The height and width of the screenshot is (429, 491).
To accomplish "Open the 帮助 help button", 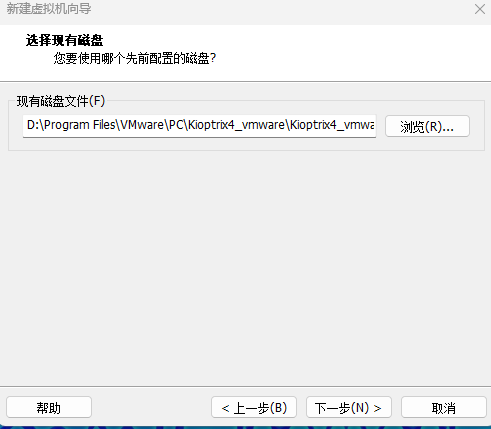I will pos(49,407).
